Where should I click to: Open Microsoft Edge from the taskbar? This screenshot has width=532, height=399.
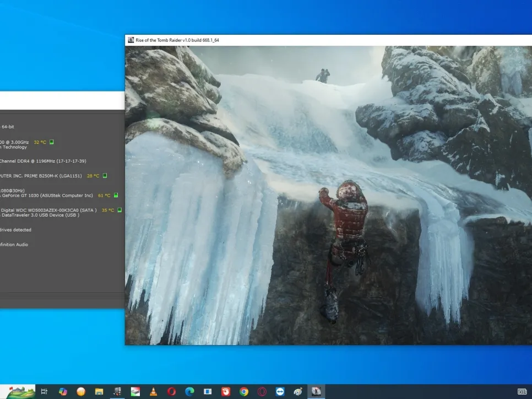click(x=189, y=391)
